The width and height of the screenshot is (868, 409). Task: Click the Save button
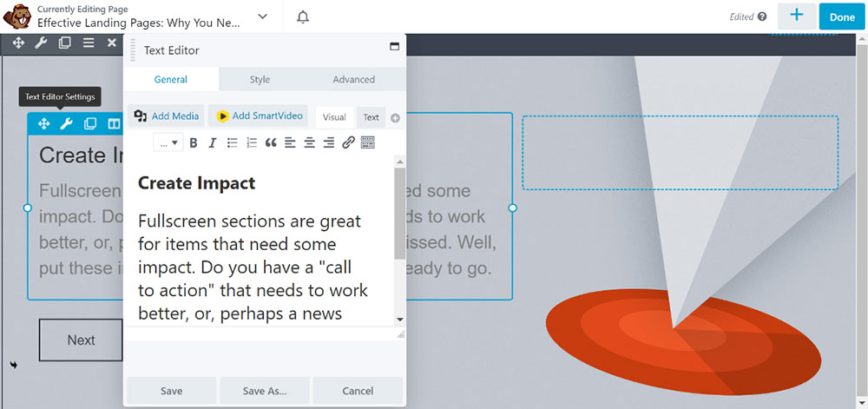pyautogui.click(x=172, y=391)
